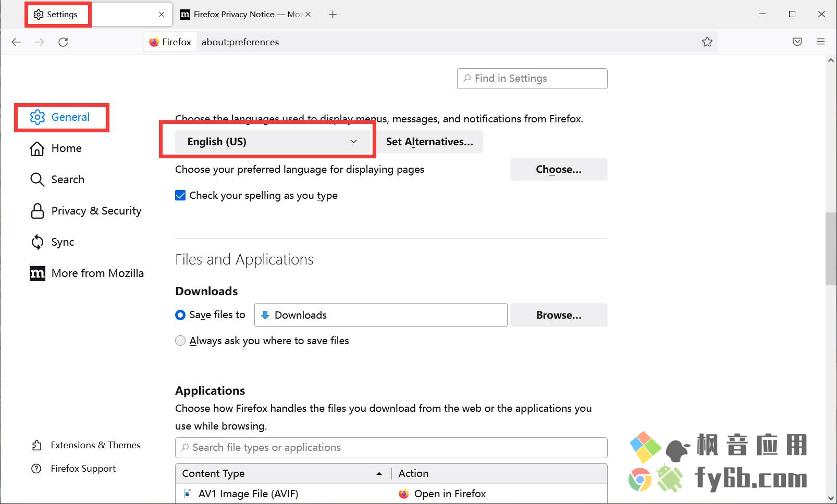Reload the current page
Screen dimensions: 837x504
click(x=63, y=42)
